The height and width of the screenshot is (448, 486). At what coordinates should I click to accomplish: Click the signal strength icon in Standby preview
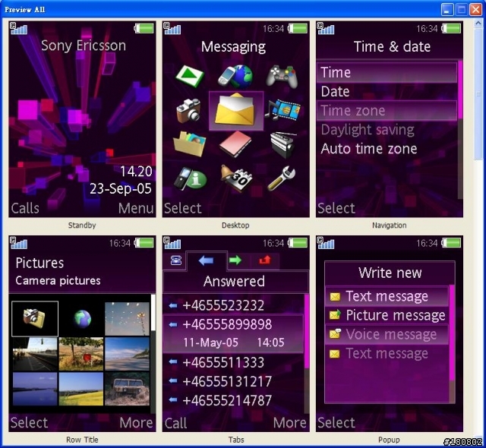pyautogui.click(x=18, y=29)
